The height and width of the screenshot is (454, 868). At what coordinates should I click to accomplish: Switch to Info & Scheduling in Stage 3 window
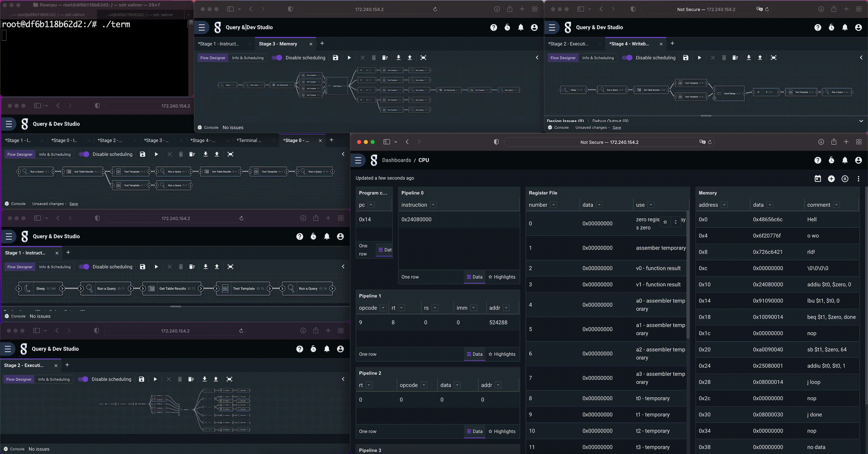[248, 58]
